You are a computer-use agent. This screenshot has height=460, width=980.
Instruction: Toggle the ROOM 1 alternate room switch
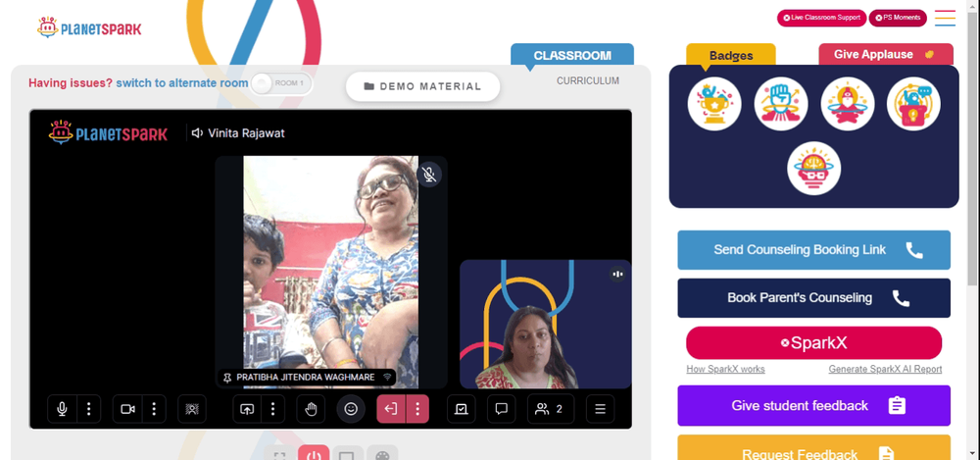[280, 83]
